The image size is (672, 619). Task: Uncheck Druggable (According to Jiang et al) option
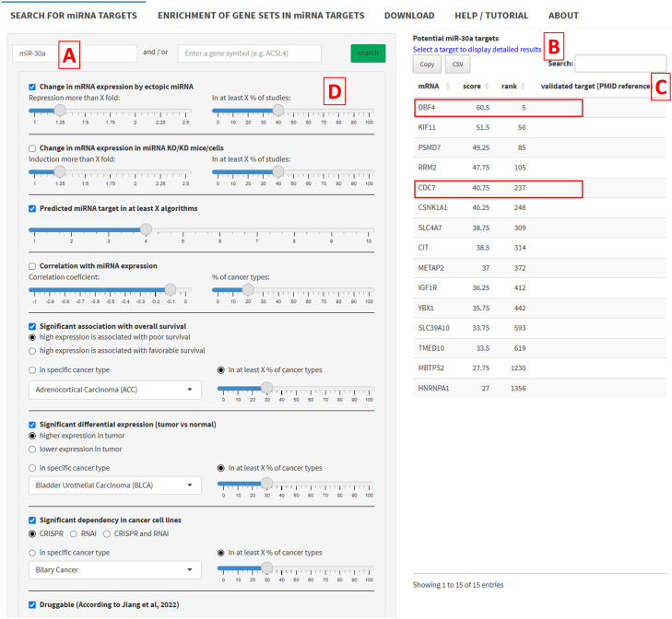click(32, 605)
